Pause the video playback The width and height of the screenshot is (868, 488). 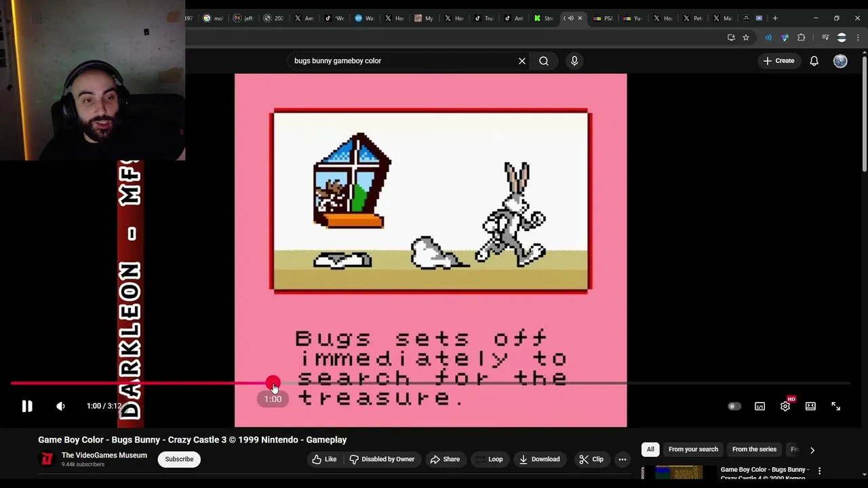click(x=26, y=406)
